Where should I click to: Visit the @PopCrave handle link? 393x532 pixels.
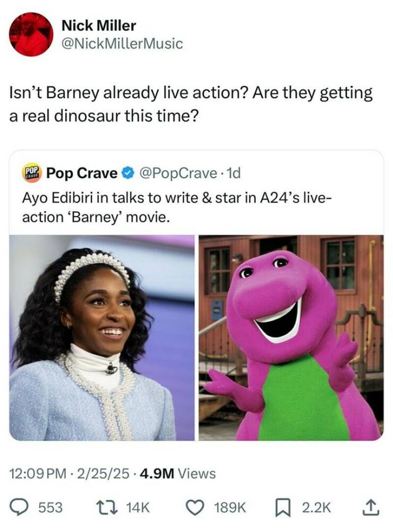click(178, 173)
